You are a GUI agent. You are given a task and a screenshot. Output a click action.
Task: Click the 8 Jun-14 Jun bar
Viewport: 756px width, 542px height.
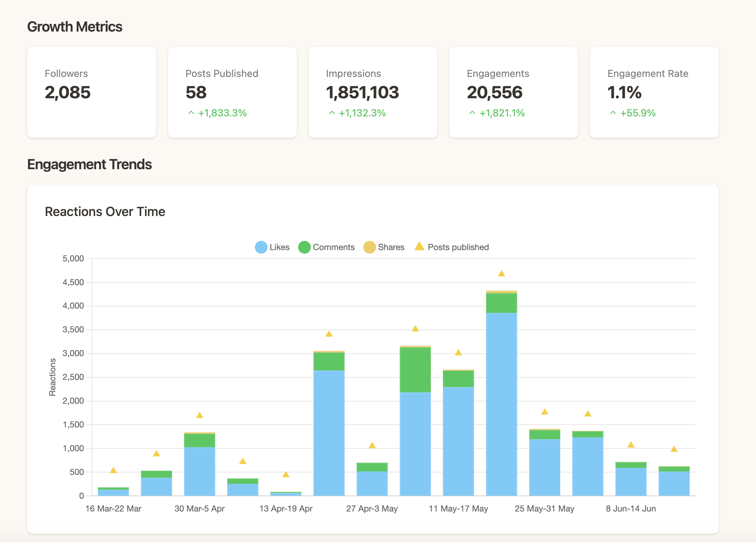click(x=631, y=479)
